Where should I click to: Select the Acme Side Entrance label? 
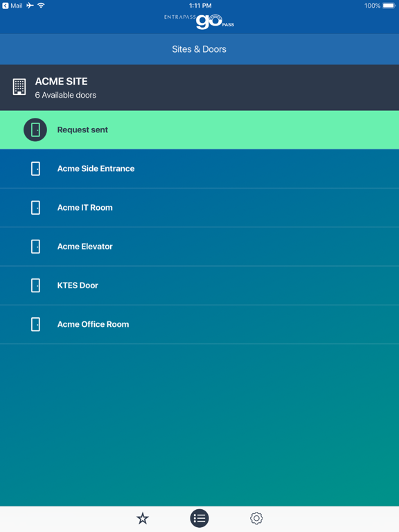pyautogui.click(x=96, y=168)
